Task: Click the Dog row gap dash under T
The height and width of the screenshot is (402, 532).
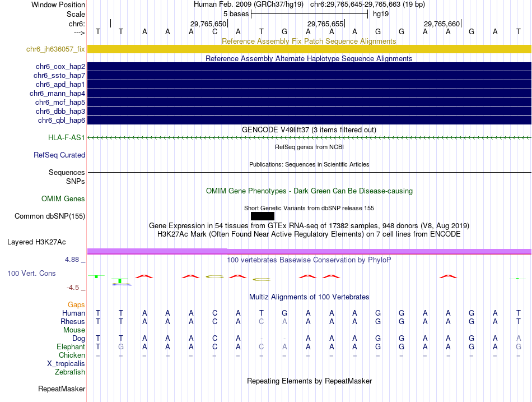Action: (262, 339)
